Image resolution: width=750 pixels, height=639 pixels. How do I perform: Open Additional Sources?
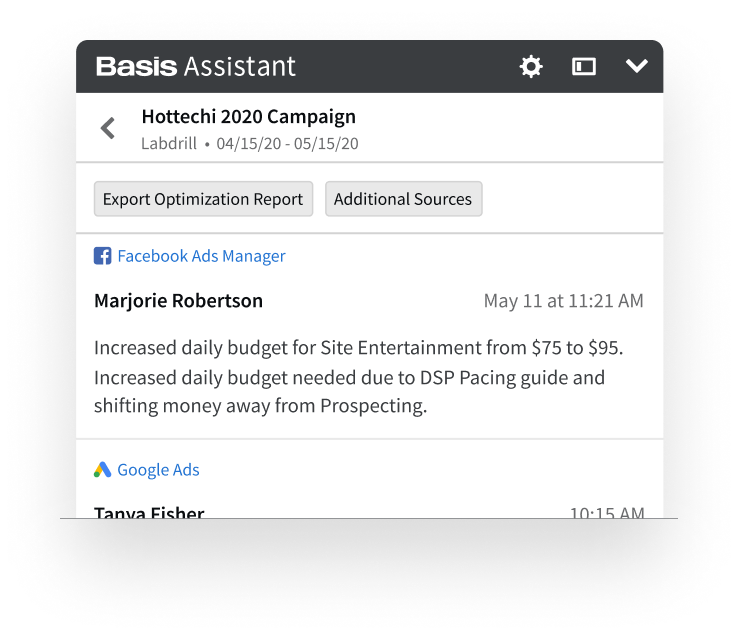(403, 199)
